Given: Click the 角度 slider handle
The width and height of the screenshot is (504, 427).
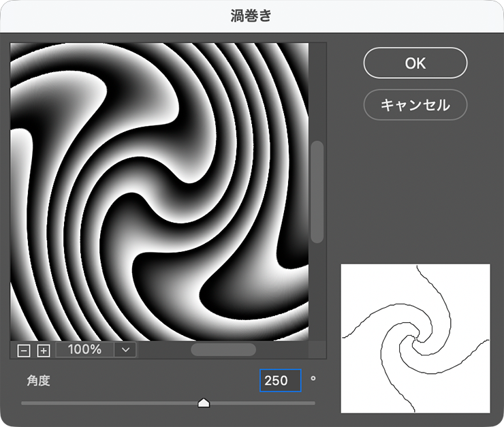Looking at the screenshot, I should point(203,403).
